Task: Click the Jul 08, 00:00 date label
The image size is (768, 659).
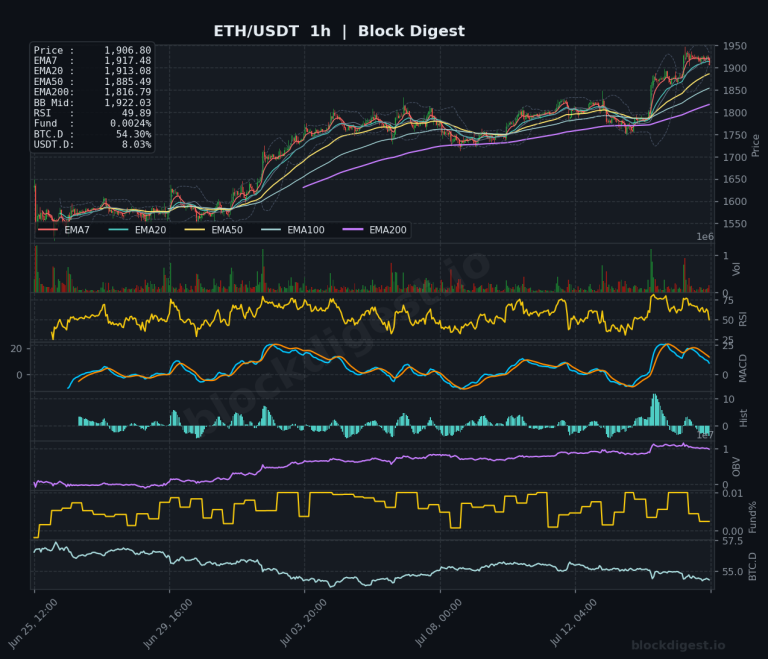Action: [438, 624]
